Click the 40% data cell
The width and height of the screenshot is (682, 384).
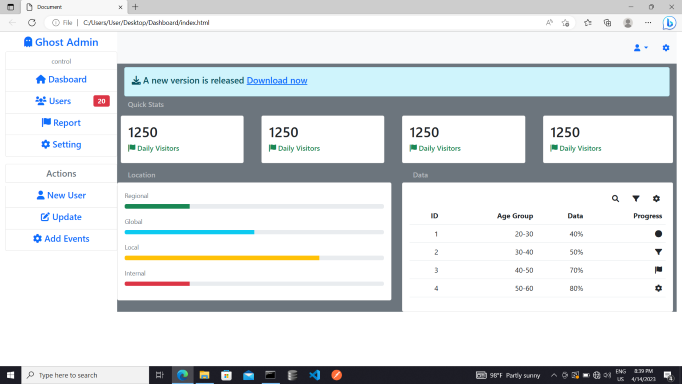click(x=576, y=234)
